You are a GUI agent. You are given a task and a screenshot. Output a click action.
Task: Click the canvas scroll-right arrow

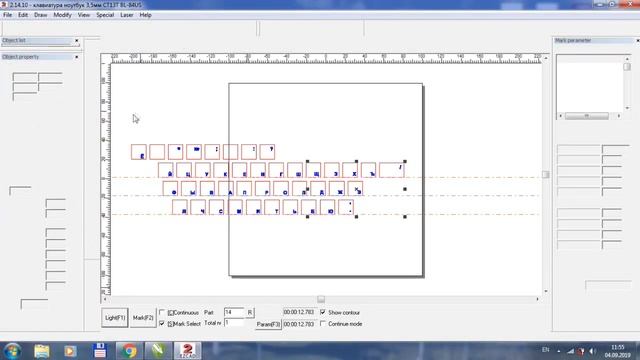tap(537, 299)
